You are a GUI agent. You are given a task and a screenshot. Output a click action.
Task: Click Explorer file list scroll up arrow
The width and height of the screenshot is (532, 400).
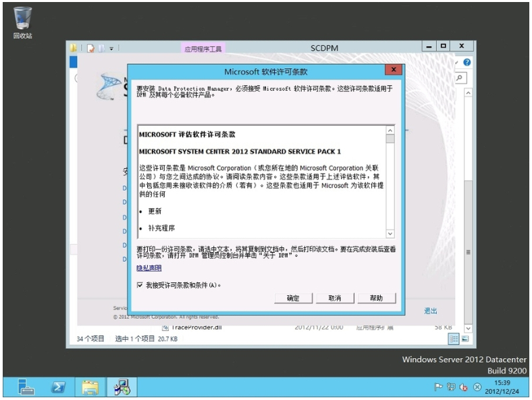pos(469,93)
